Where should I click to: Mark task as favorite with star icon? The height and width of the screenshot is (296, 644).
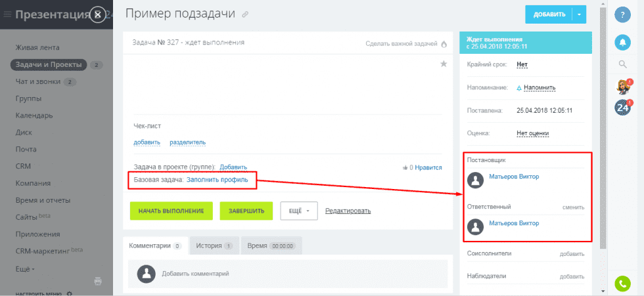coord(444,64)
